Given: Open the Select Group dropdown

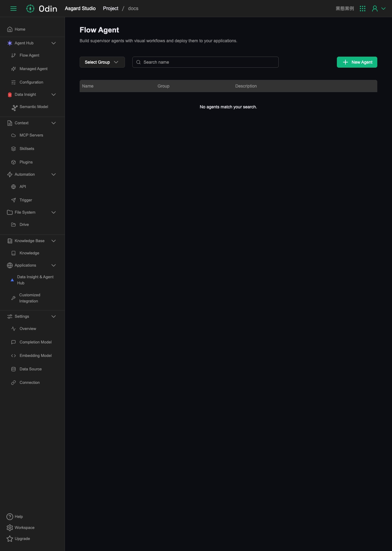Looking at the screenshot, I should 102,62.
